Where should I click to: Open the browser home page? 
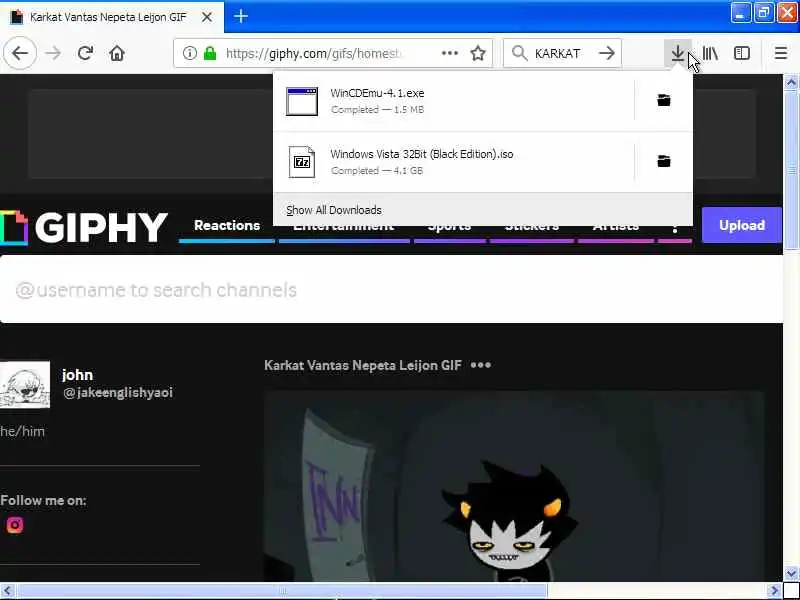[x=117, y=53]
